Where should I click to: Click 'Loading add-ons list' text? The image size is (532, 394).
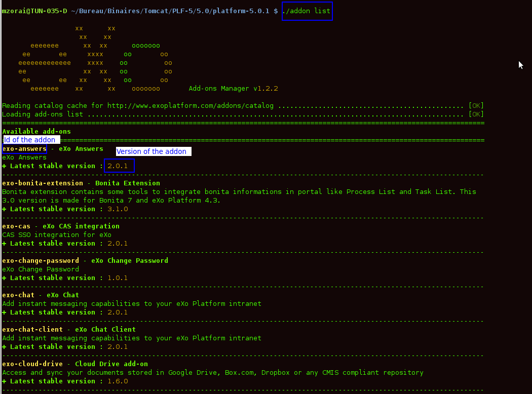43,114
